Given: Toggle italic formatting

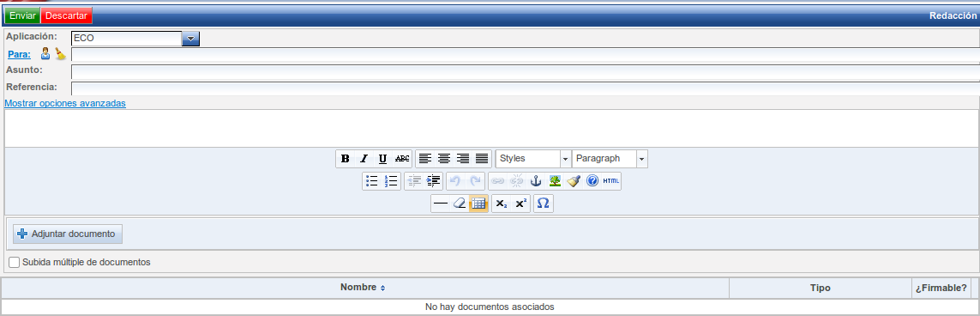Looking at the screenshot, I should 364,159.
